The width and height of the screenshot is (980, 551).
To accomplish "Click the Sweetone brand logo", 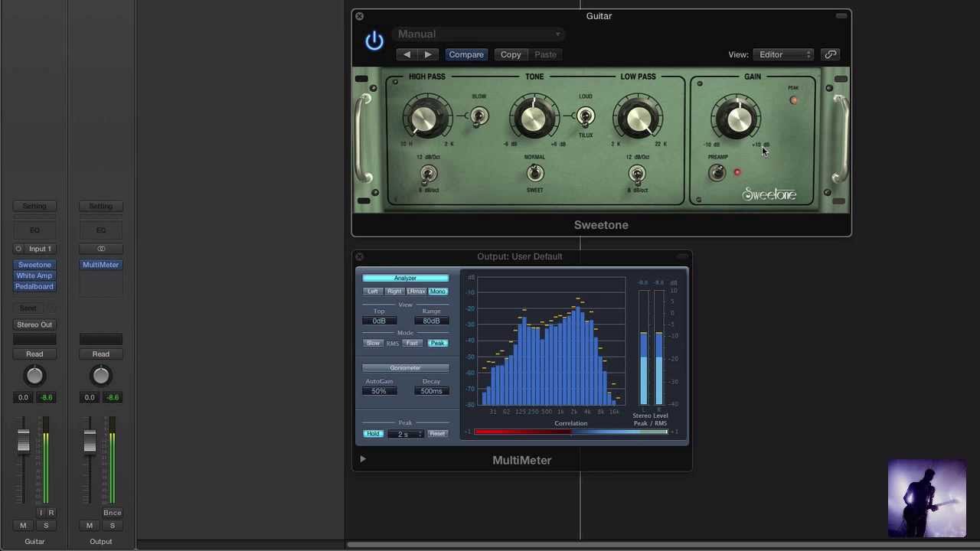I will point(769,194).
